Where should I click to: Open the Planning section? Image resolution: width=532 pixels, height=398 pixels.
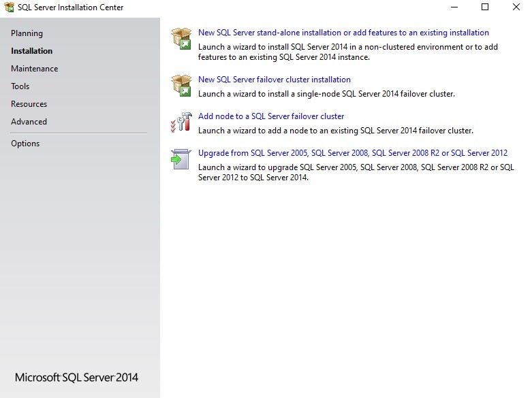tap(27, 33)
